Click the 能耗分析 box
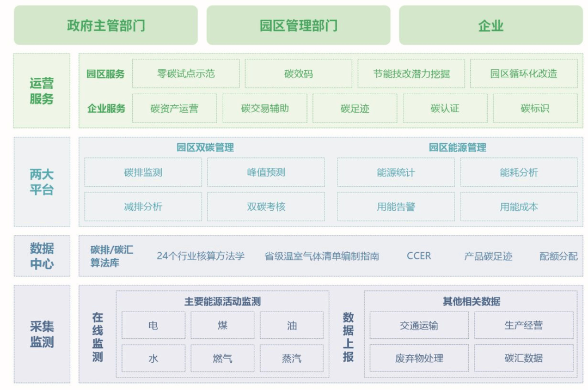This screenshot has height=390, width=588. tap(519, 172)
